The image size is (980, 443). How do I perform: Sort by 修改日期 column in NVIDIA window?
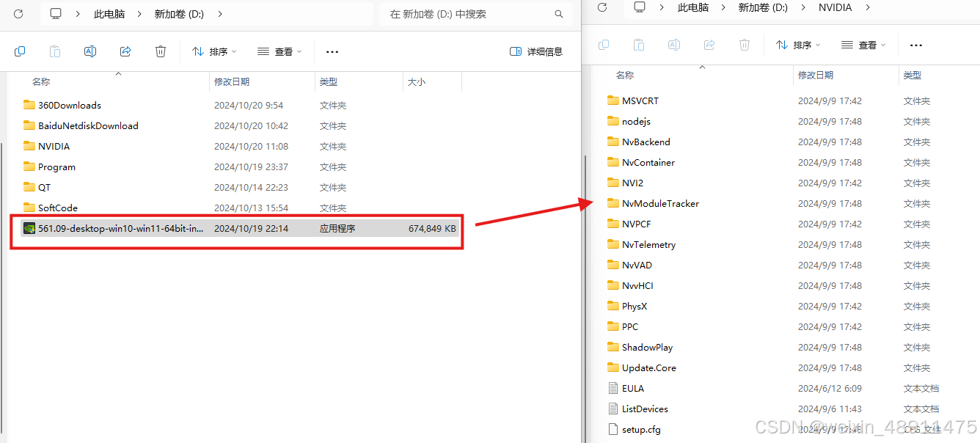(816, 76)
